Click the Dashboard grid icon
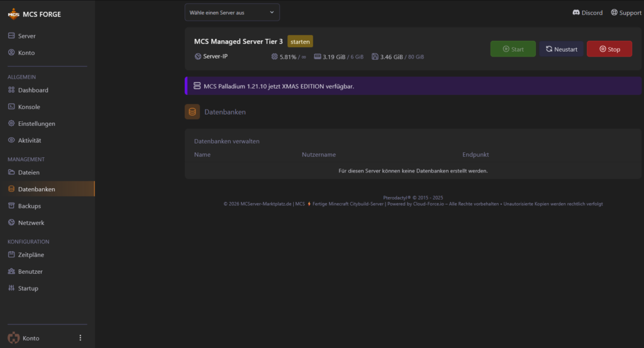This screenshot has height=348, width=644. click(x=11, y=89)
